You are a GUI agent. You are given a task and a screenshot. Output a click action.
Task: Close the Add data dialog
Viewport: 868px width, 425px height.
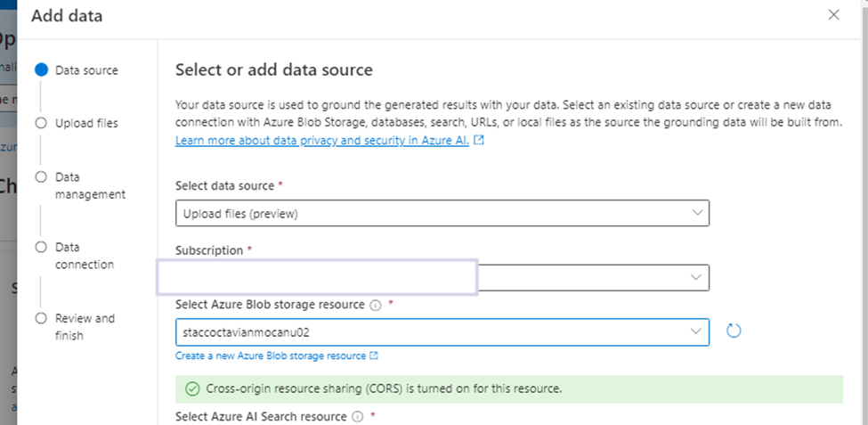click(833, 15)
